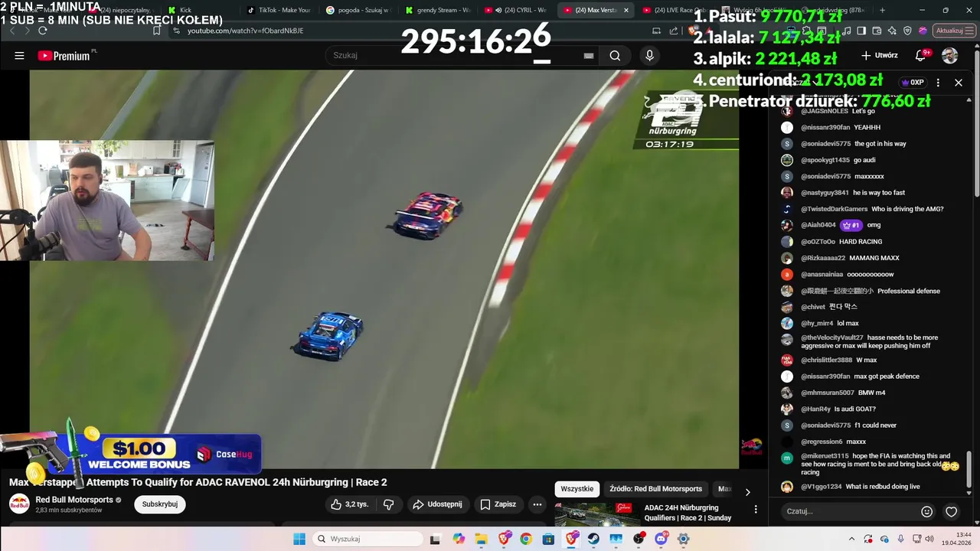
Task: Subscribe via the Subskrybuj button
Action: [x=159, y=504]
